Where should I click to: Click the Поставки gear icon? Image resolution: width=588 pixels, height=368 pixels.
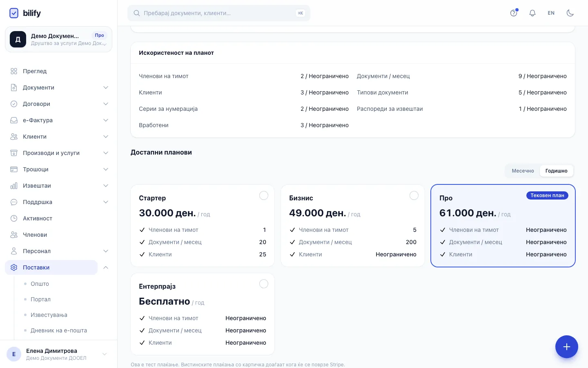[14, 267]
